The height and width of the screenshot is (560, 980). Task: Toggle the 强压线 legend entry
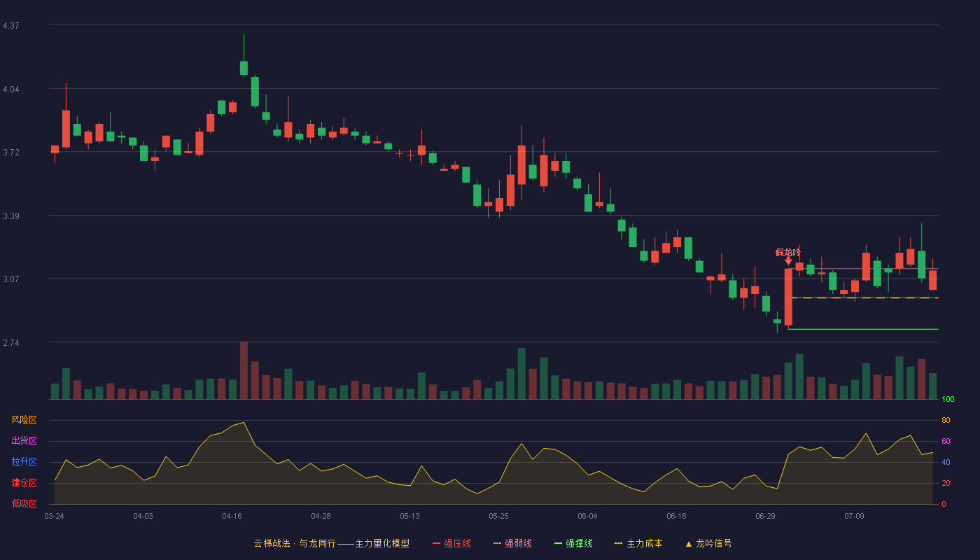coord(451,543)
